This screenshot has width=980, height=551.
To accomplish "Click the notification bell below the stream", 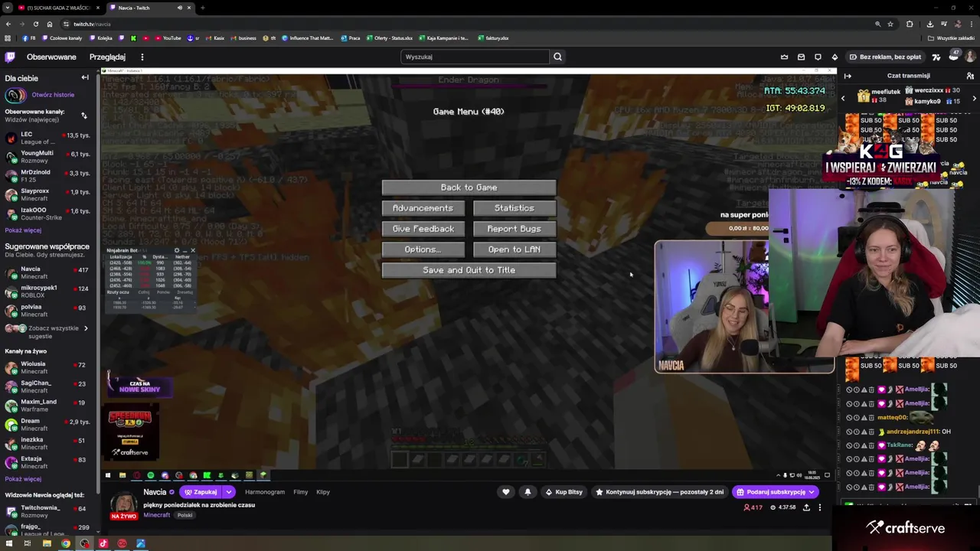I will click(528, 492).
